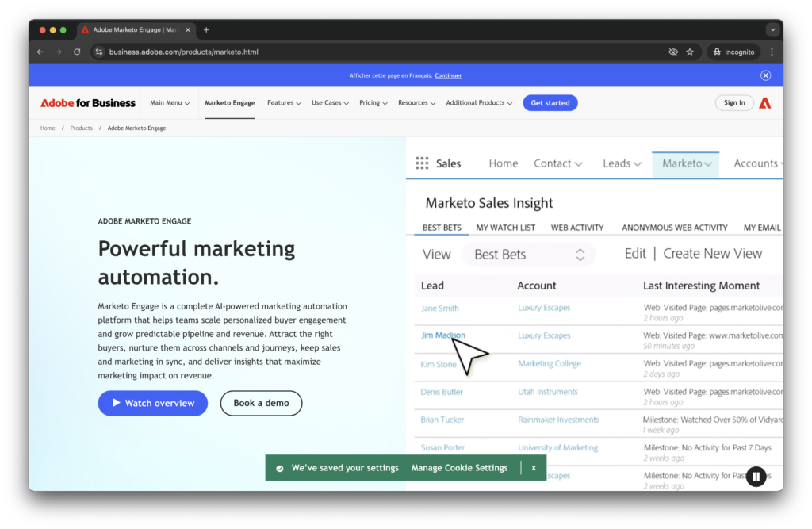Bookmark the page with the star icon
The image size is (812, 529).
pos(690,52)
